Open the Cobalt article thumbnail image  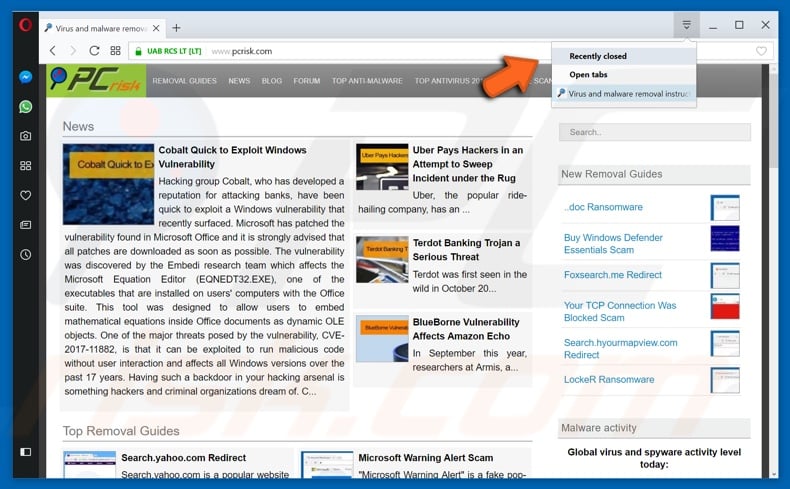(108, 184)
